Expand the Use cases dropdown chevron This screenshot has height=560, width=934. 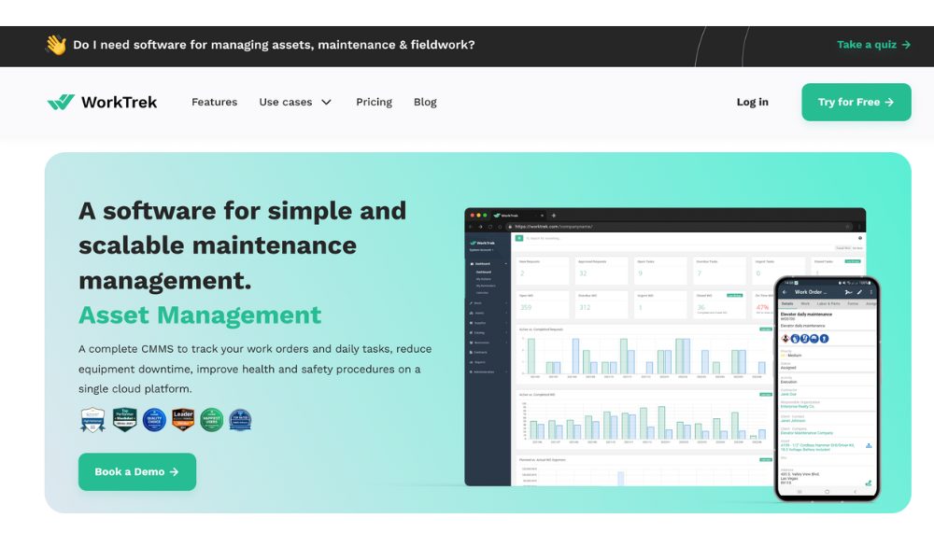326,103
